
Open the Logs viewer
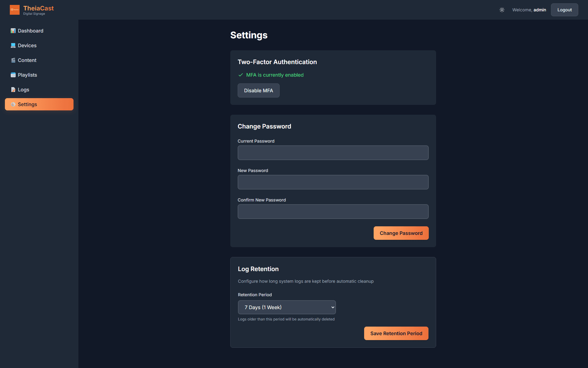tap(23, 90)
